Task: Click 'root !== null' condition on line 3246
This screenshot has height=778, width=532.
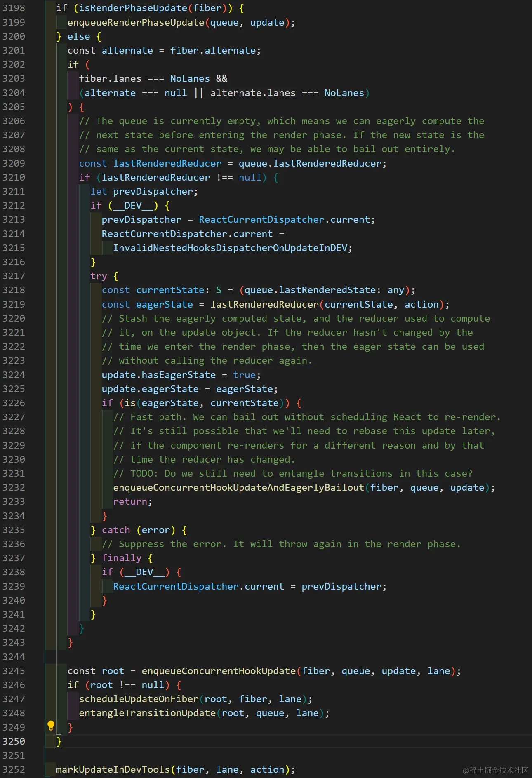Action: pos(127,685)
